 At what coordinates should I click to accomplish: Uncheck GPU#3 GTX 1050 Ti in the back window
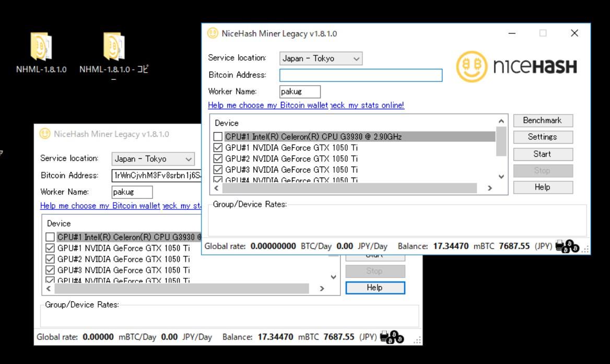click(x=50, y=270)
